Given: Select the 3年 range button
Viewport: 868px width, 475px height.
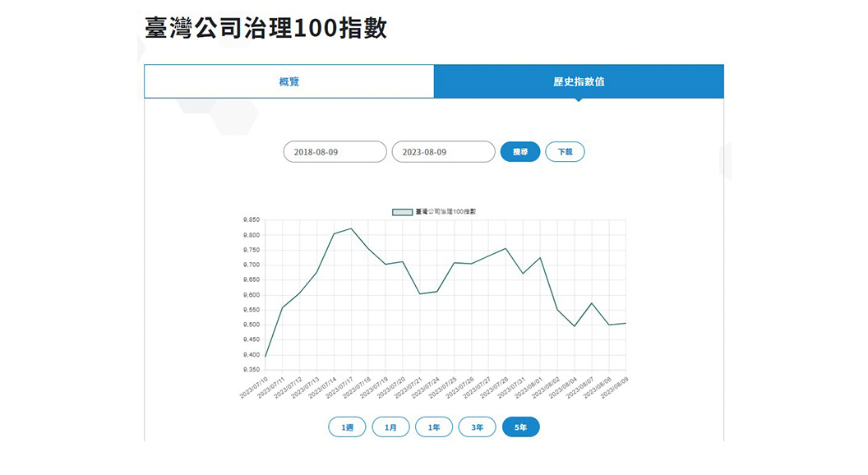Looking at the screenshot, I should pos(478,427).
